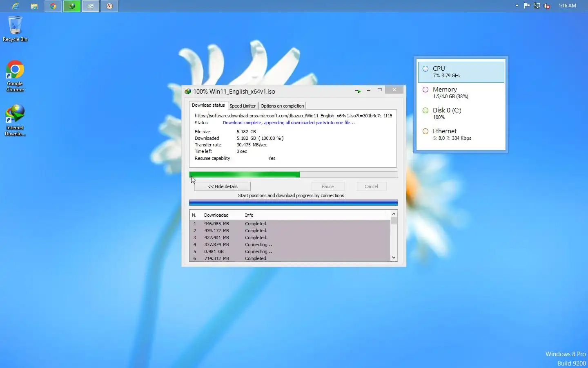Open File Explorer from the taskbar

34,6
